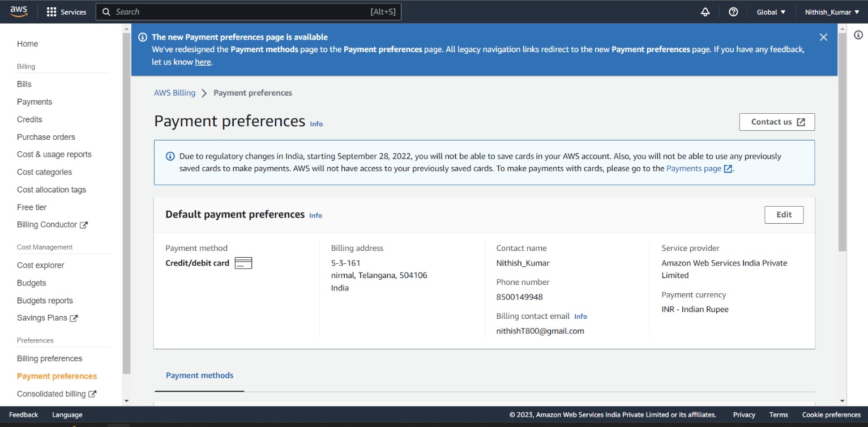Open Billing Conductor via its external-link icon

(x=84, y=225)
